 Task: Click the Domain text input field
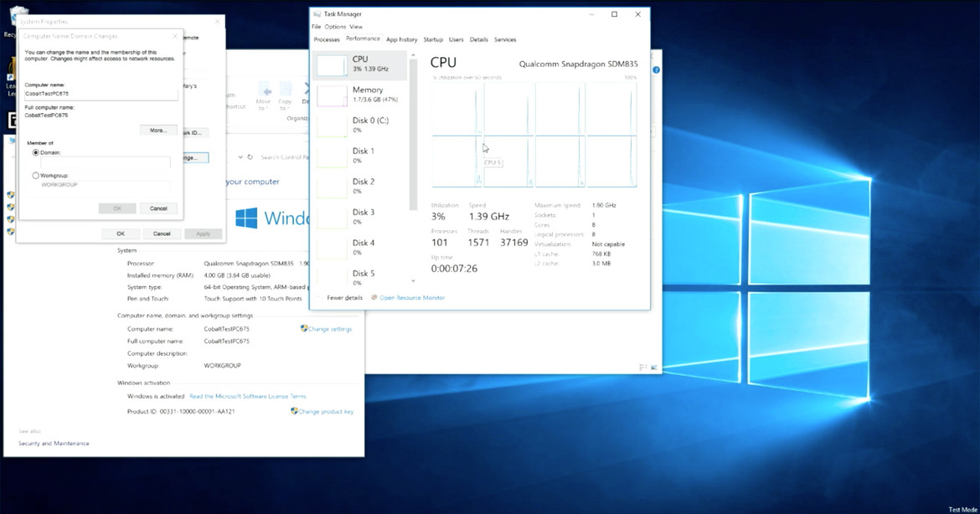pos(106,162)
